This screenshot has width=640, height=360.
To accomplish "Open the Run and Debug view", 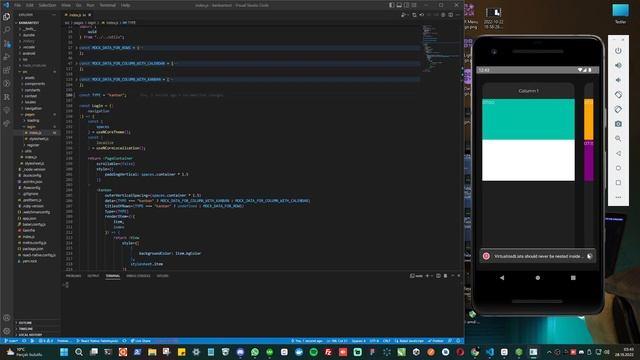I will 7,57.
